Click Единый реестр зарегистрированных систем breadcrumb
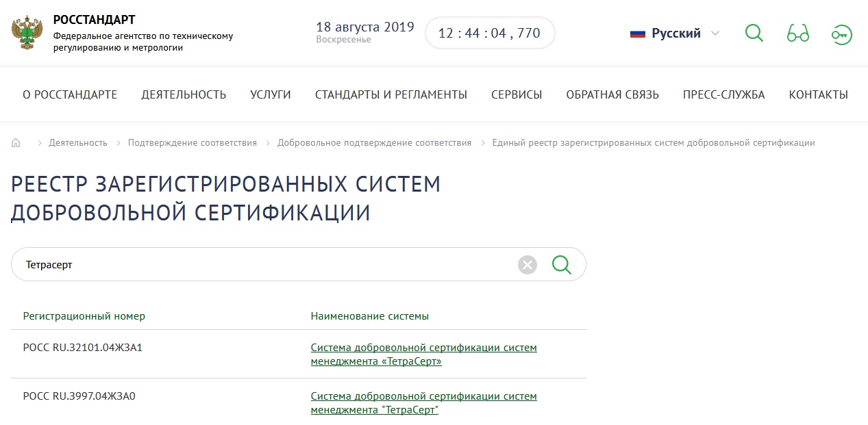Image resolution: width=868 pixels, height=425 pixels. coord(654,143)
